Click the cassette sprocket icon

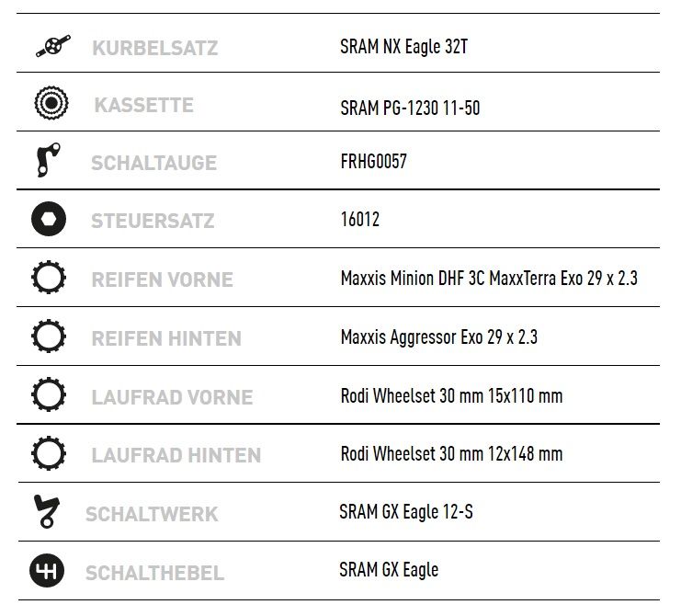point(51,103)
